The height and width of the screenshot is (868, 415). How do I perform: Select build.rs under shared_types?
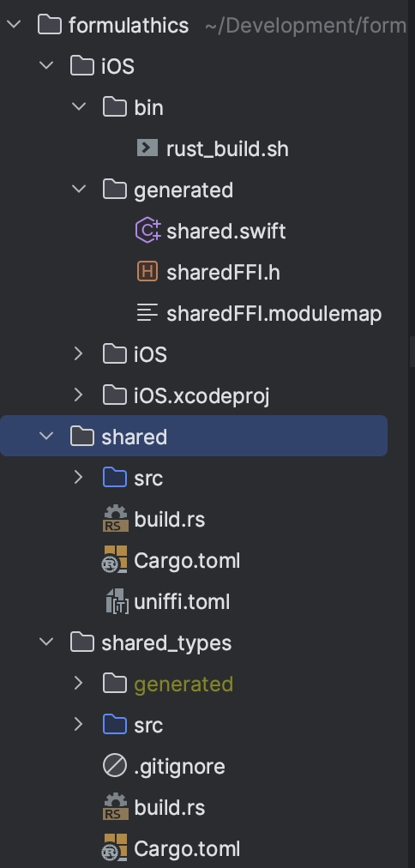tap(169, 808)
